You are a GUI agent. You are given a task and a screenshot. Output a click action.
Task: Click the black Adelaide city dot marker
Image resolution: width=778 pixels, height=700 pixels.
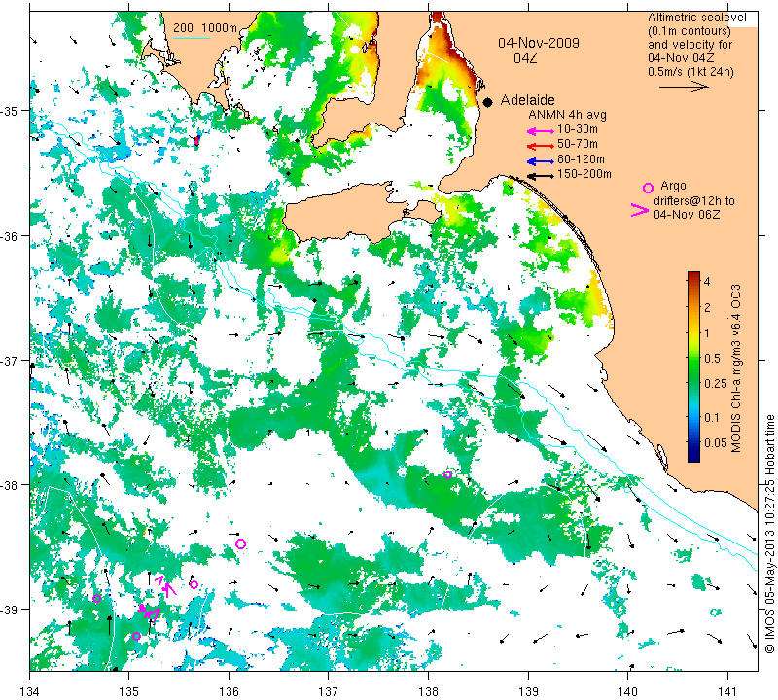pos(488,102)
